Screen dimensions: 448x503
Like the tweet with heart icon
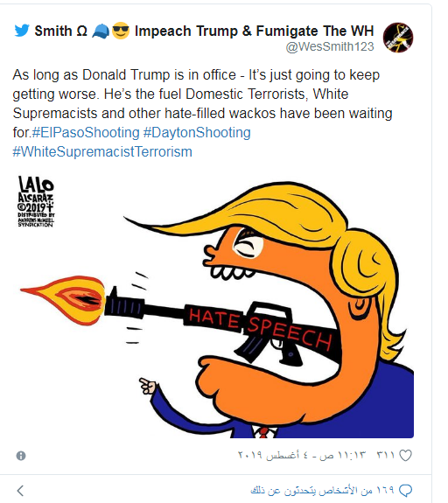[405, 455]
